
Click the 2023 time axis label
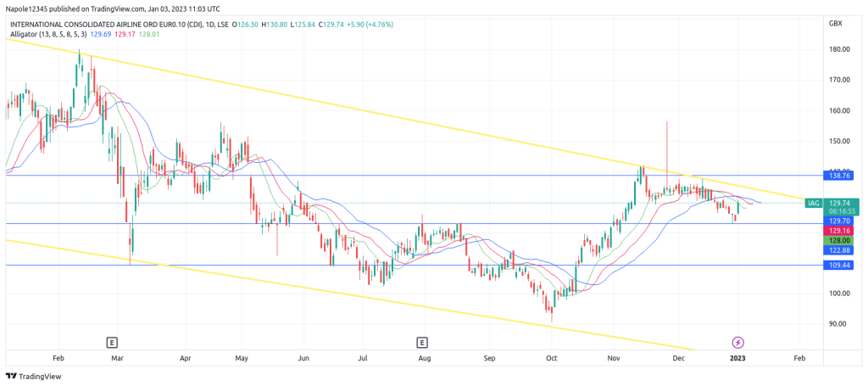(x=738, y=359)
